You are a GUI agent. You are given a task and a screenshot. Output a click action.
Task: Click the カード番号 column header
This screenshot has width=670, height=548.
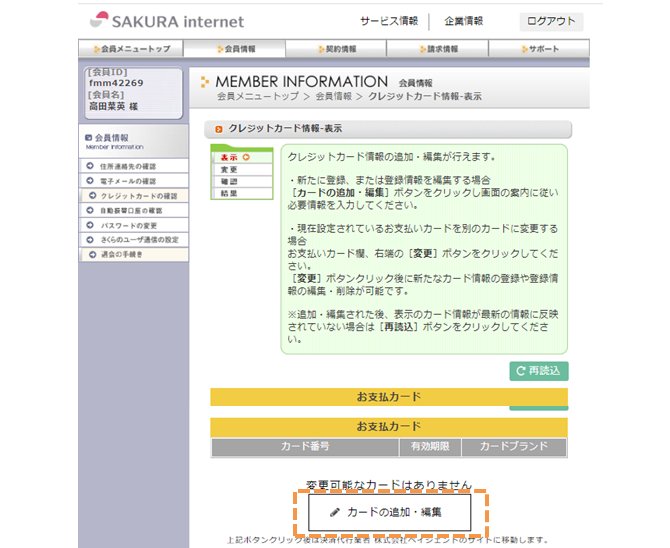click(305, 447)
